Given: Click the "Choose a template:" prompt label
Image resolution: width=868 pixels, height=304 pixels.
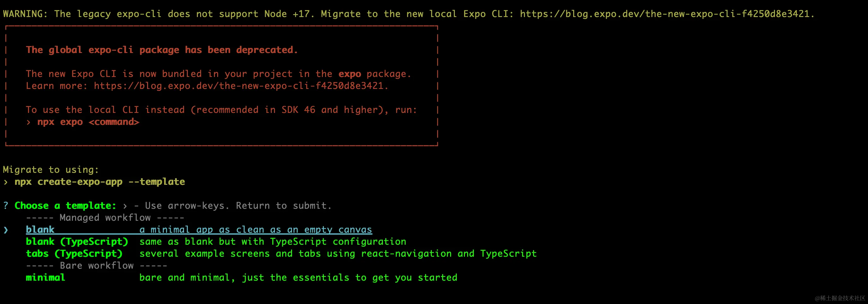Looking at the screenshot, I should coord(65,206).
